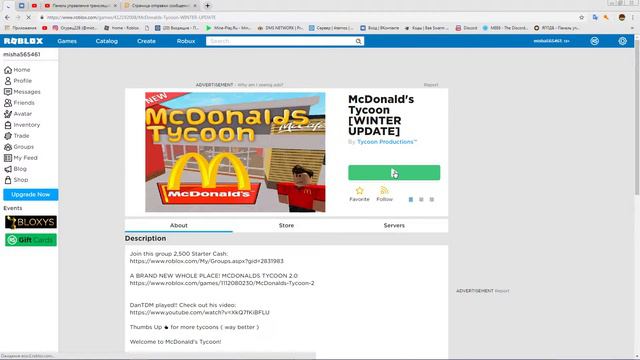Go to Friends in the sidebar
This screenshot has height=360, width=640.
19,103
